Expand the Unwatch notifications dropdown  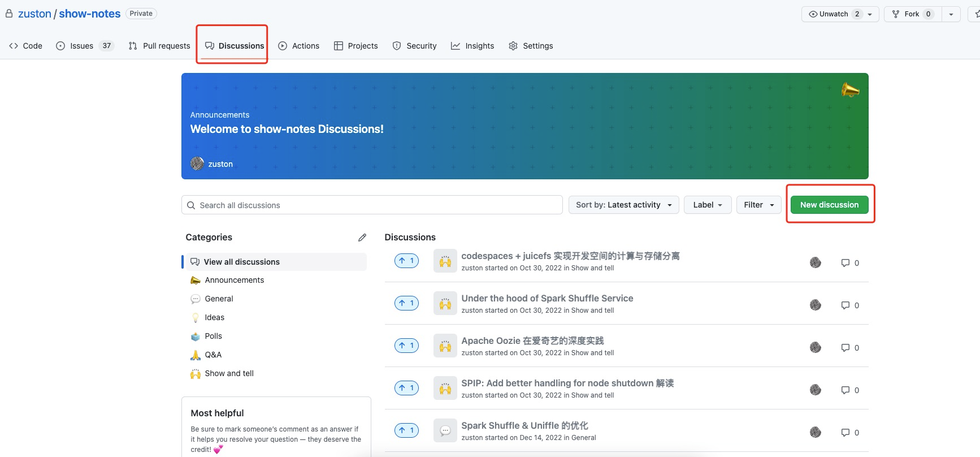pos(870,14)
